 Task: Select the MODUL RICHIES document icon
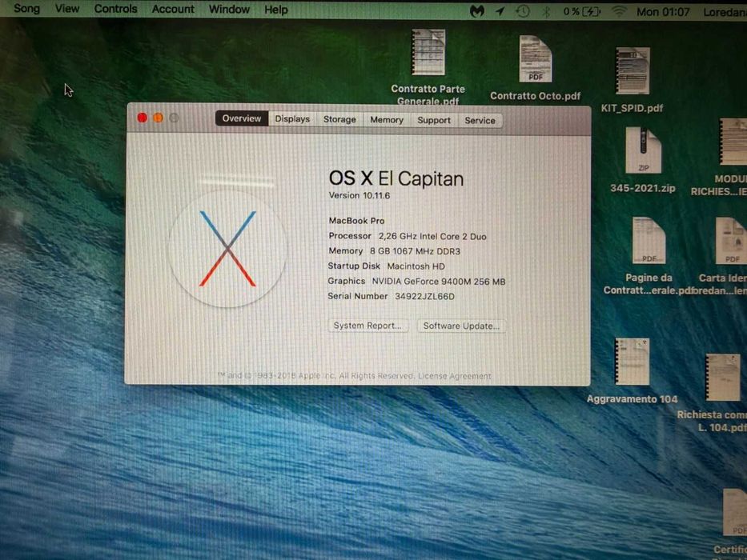733,142
